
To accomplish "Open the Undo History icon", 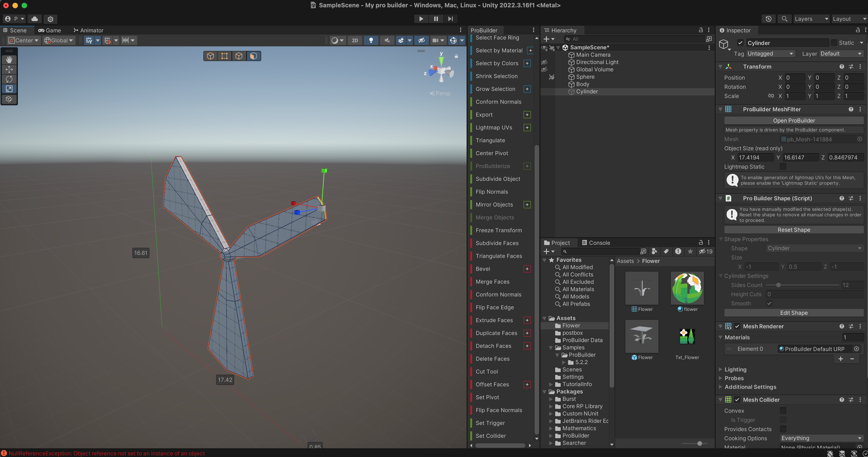I will point(768,19).
